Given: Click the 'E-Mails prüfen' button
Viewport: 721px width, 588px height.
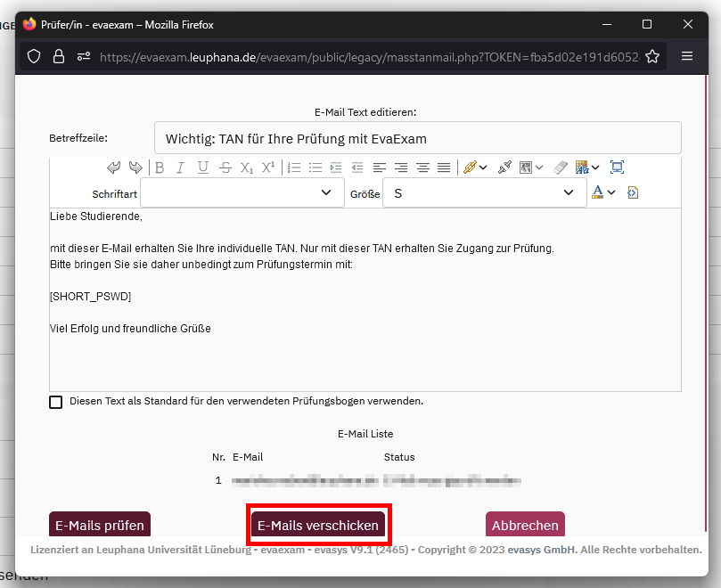Looking at the screenshot, I should [x=100, y=526].
